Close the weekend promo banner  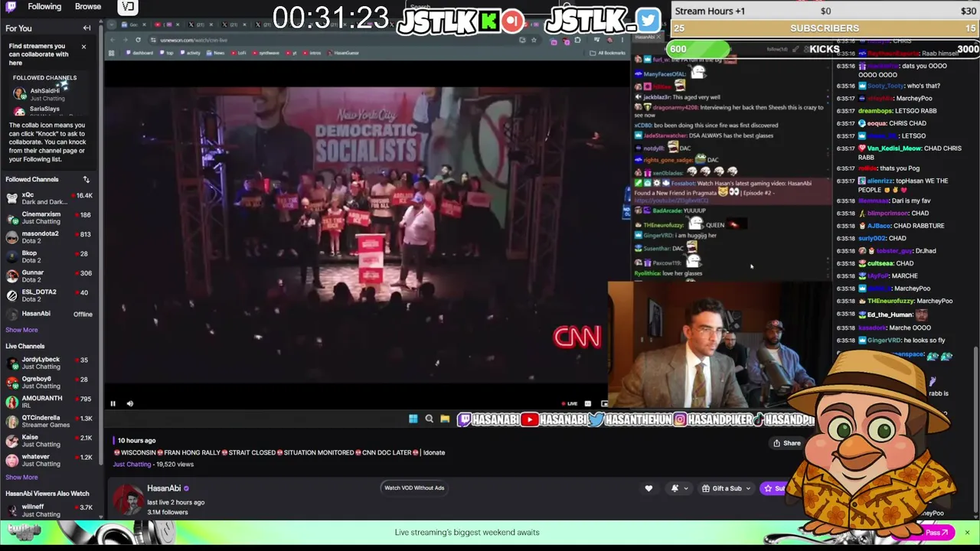[x=967, y=533]
